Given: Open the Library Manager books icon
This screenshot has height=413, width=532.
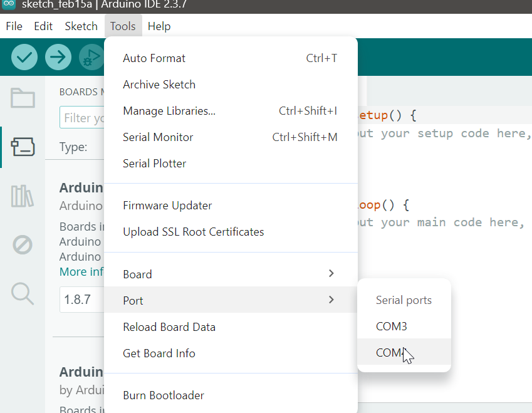Looking at the screenshot, I should point(23,196).
